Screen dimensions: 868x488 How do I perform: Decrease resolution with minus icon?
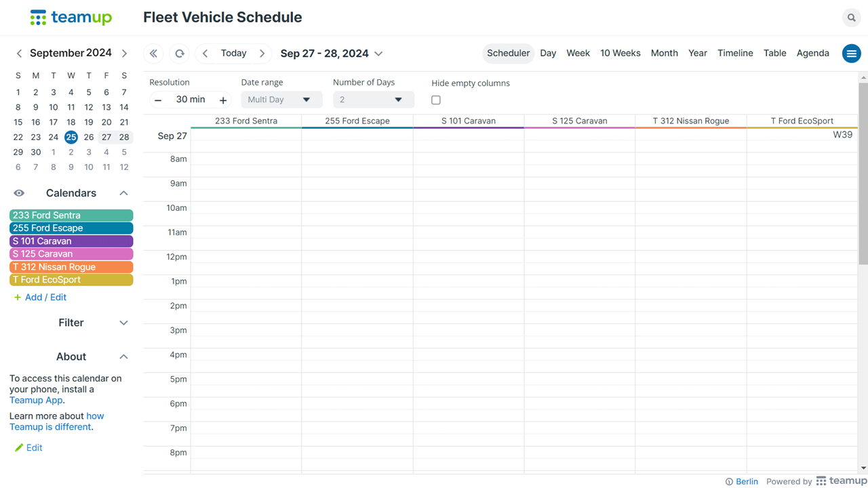click(158, 100)
